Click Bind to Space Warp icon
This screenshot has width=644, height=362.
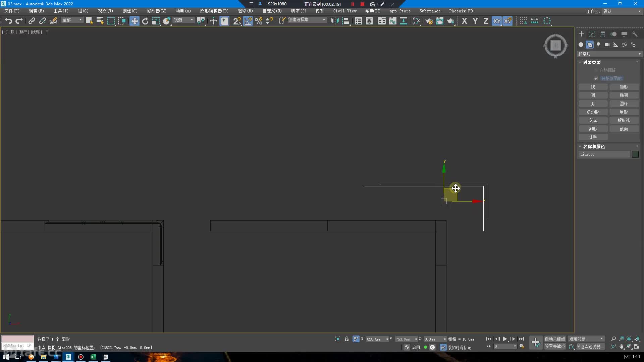[x=53, y=21]
